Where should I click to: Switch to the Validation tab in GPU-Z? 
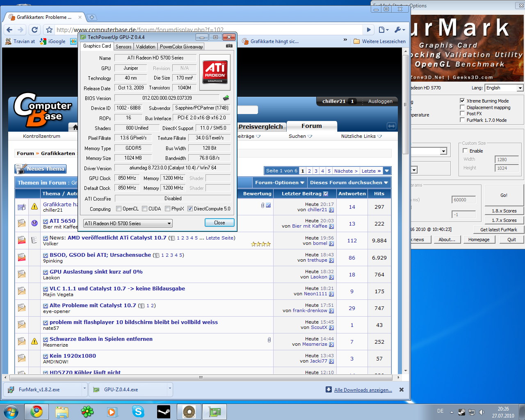[x=146, y=47]
